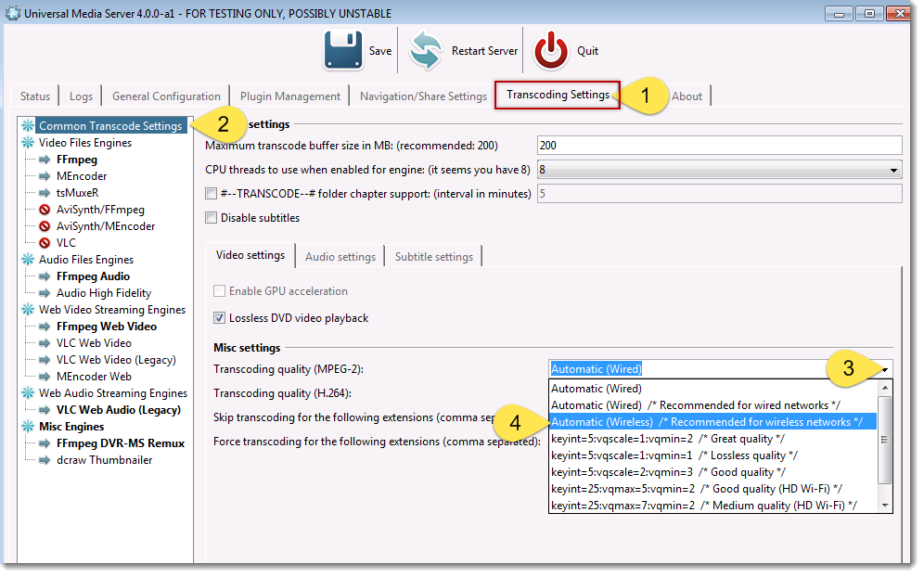The height and width of the screenshot is (577, 924).
Task: Close the Universal Media Server window
Action: pos(900,14)
